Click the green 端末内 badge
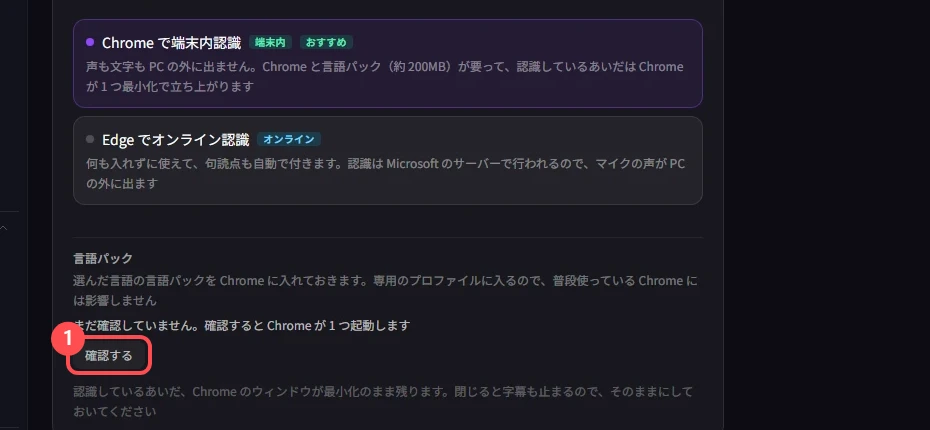This screenshot has width=930, height=430. pos(270,42)
